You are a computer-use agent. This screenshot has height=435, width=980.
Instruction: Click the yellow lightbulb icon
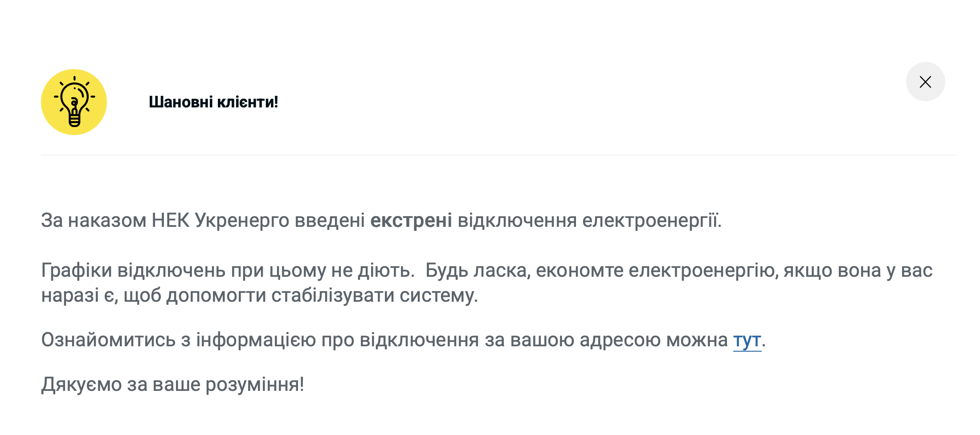click(74, 102)
